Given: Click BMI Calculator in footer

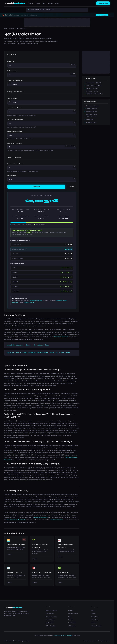Looking at the screenshot, I should (50, 614).
